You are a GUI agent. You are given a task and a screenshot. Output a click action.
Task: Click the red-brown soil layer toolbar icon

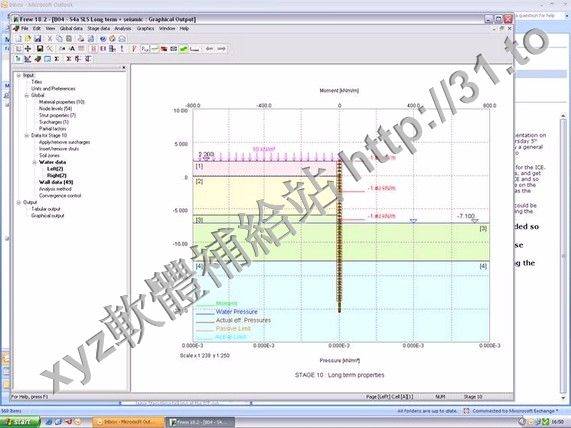164,48
